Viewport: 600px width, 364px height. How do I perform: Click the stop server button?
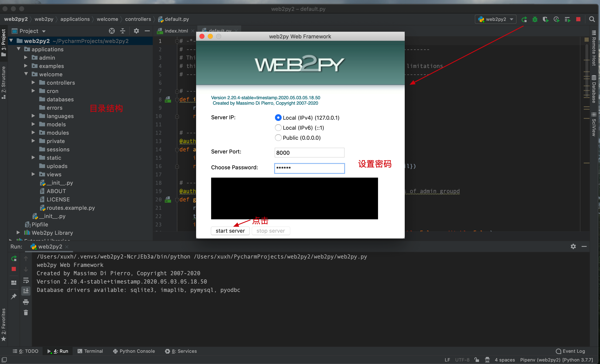click(271, 231)
